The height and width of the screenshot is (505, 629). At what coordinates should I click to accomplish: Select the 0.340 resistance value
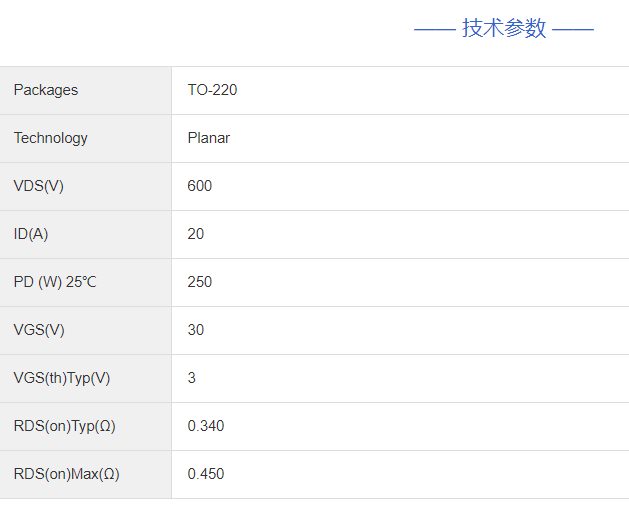pyautogui.click(x=206, y=426)
